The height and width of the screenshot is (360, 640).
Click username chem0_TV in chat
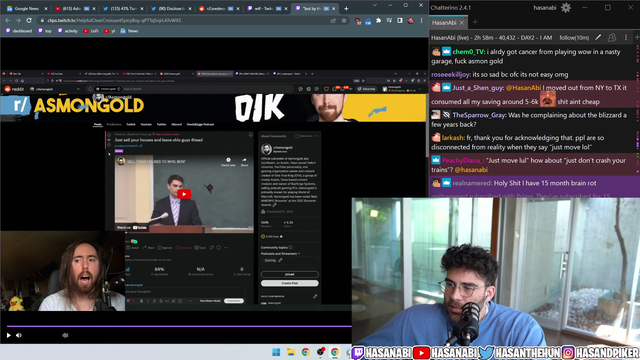(x=469, y=52)
